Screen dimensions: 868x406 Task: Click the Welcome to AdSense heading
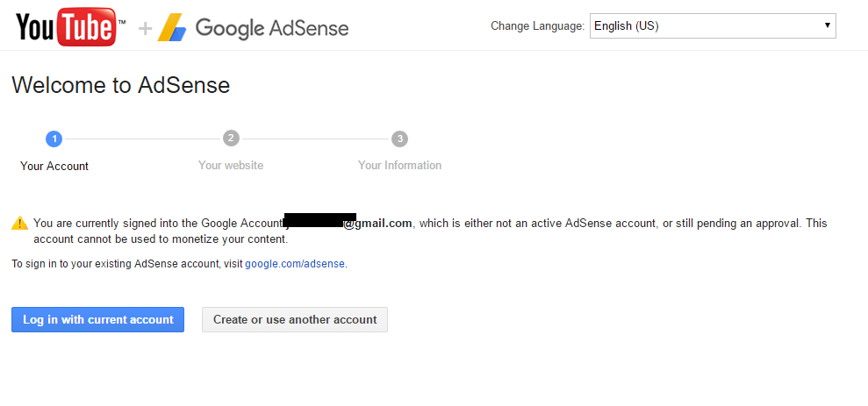click(121, 86)
